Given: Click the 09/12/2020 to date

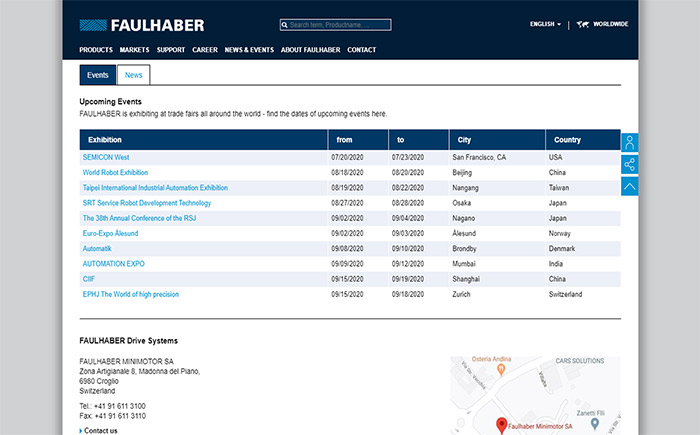Looking at the screenshot, I should click(408, 264).
